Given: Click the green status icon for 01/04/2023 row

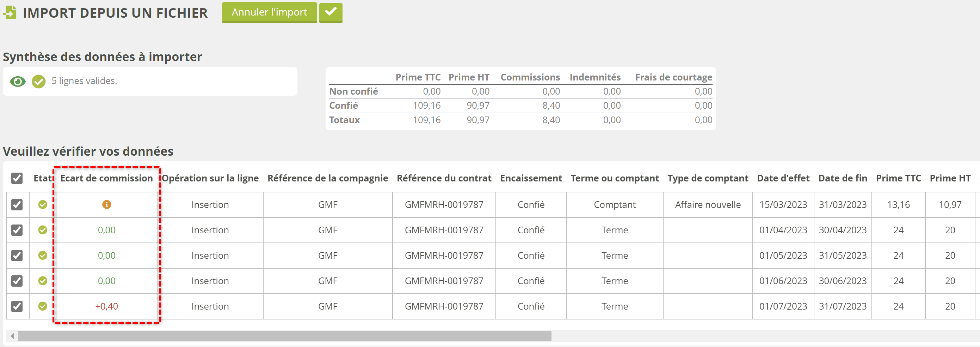Looking at the screenshot, I should (43, 230).
